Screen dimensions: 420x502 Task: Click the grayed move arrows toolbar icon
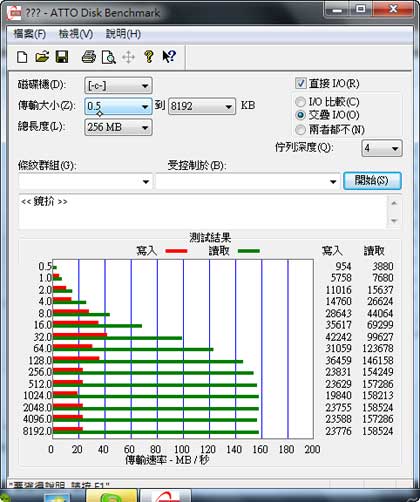[128, 57]
